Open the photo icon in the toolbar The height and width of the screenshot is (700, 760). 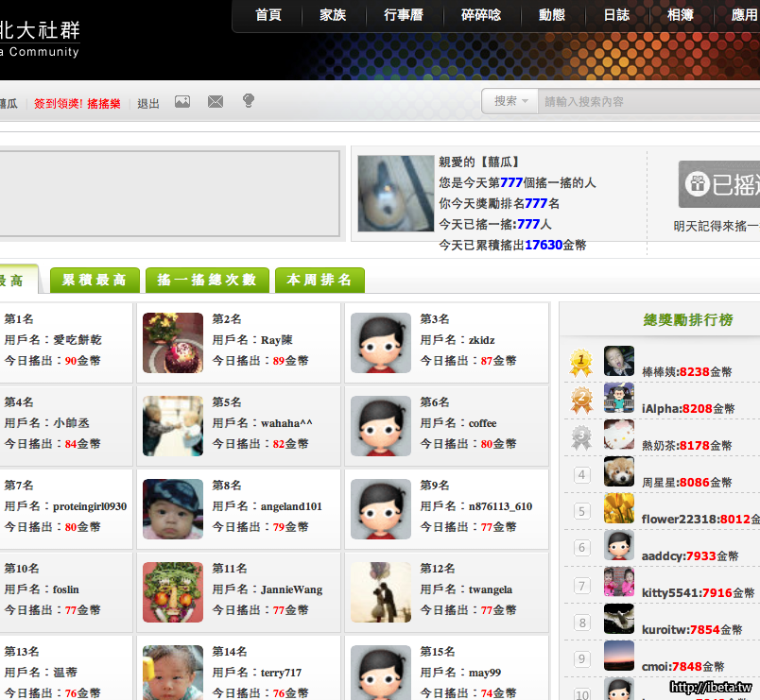(182, 102)
